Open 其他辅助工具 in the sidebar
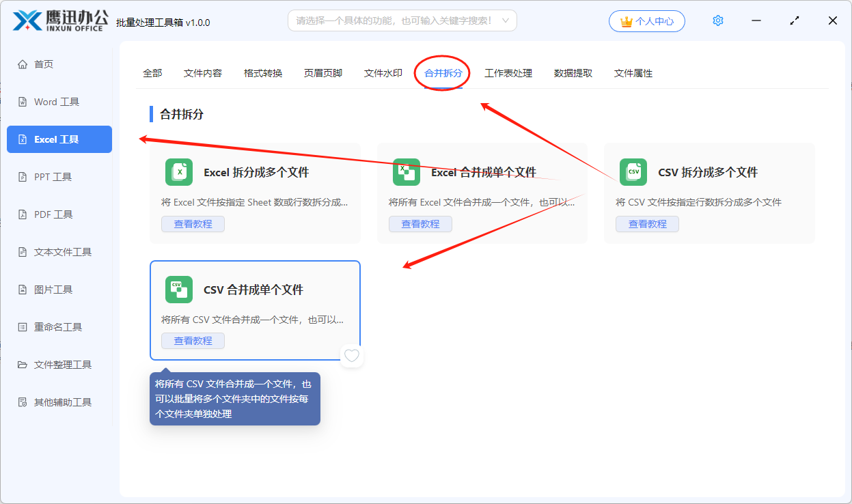852x504 pixels. pos(60,402)
